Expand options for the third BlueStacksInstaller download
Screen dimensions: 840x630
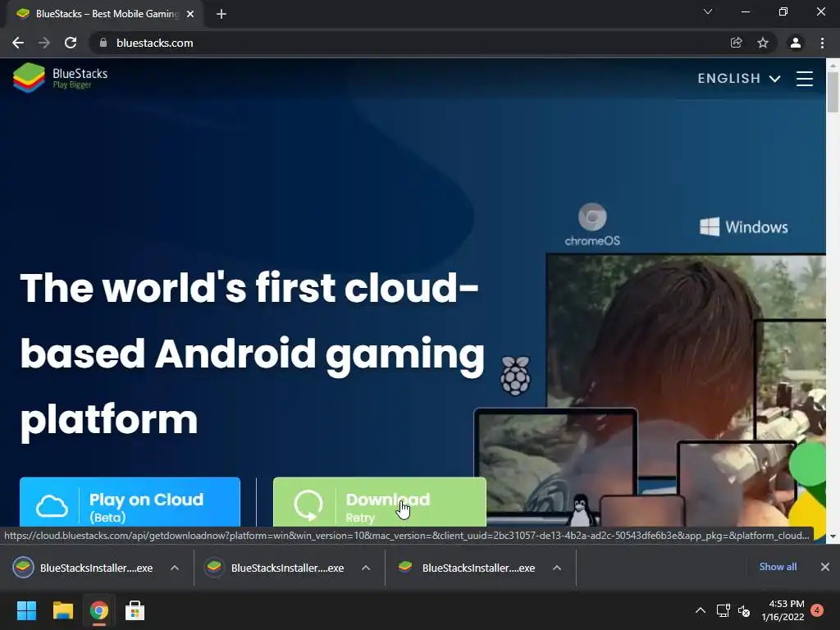(x=557, y=568)
